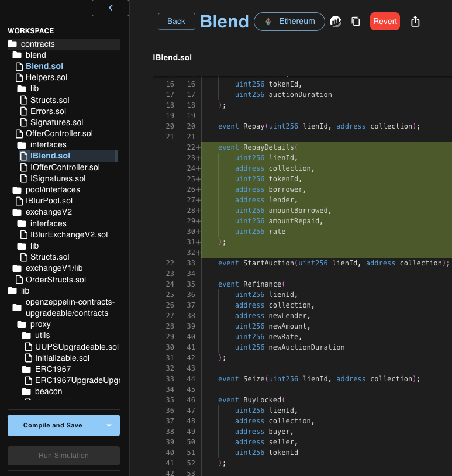Click the Run Simulation button

pos(63,456)
